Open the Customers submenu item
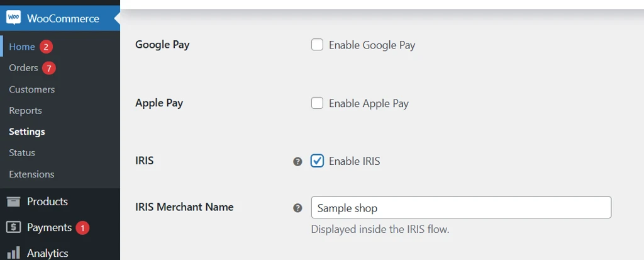 point(31,89)
